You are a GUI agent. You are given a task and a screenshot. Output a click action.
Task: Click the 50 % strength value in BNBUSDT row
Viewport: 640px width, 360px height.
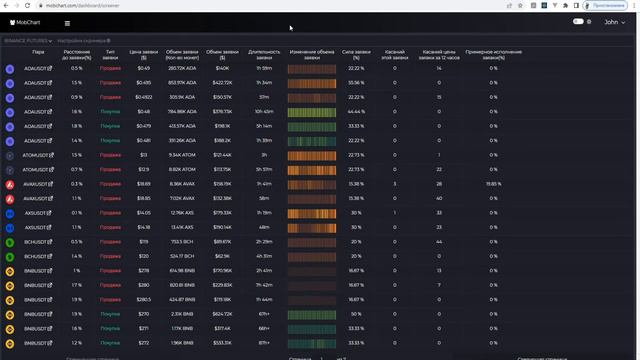click(356, 314)
